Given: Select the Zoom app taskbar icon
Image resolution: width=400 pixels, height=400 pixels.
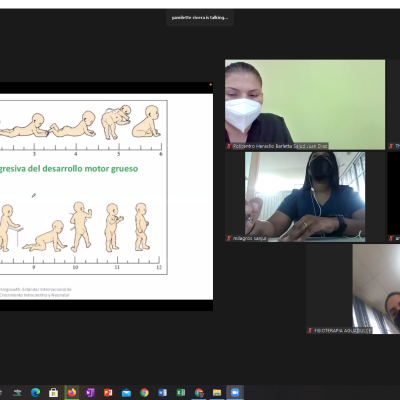Looking at the screenshot, I should pyautogui.click(x=235, y=392).
